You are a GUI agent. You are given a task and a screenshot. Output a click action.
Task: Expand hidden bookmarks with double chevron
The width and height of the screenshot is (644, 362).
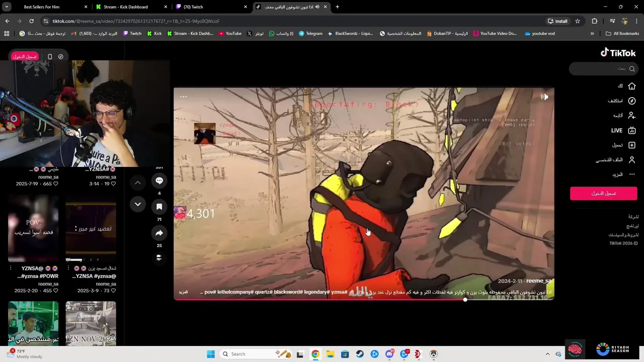(x=592, y=34)
